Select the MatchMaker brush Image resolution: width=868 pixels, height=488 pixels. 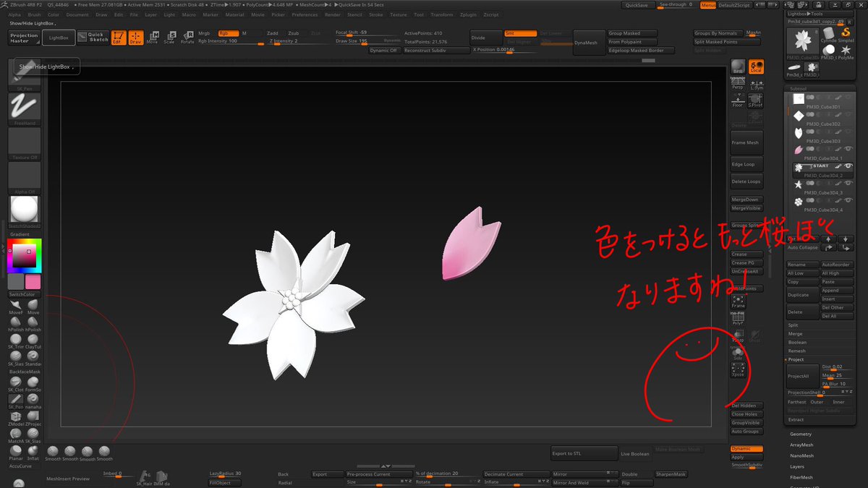(x=16, y=435)
